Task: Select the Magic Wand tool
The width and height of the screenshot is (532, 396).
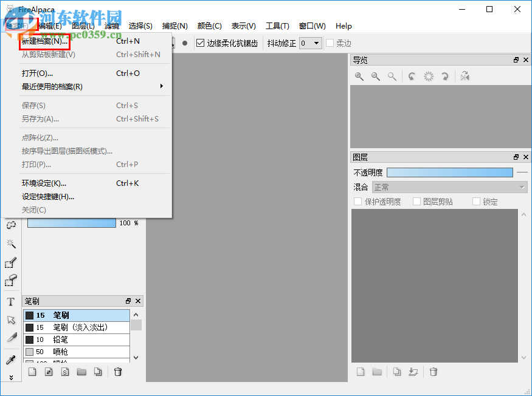Action: pos(11,244)
